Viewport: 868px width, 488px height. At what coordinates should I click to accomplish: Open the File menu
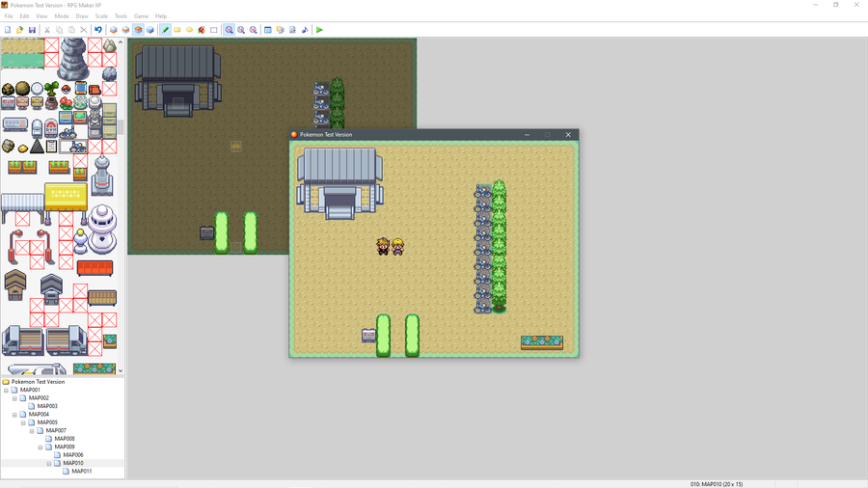(9, 16)
